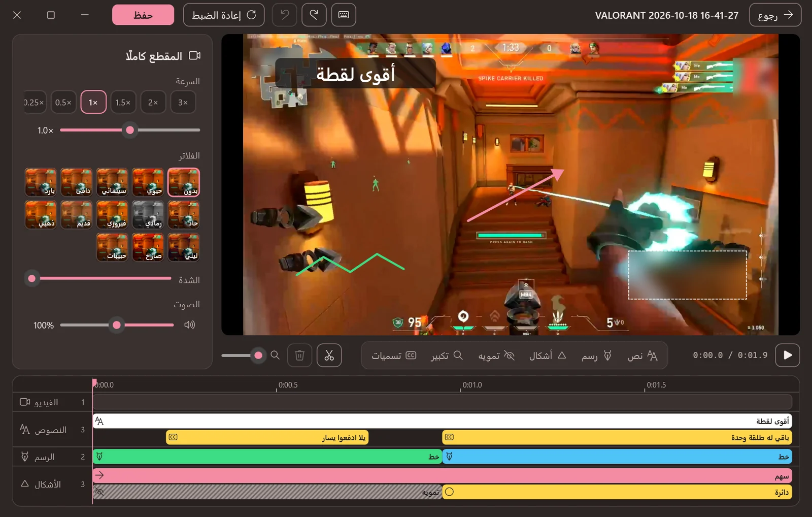Screen dimensions: 812x517
Task: Open the keyboard shortcuts icon
Action: coord(344,15)
